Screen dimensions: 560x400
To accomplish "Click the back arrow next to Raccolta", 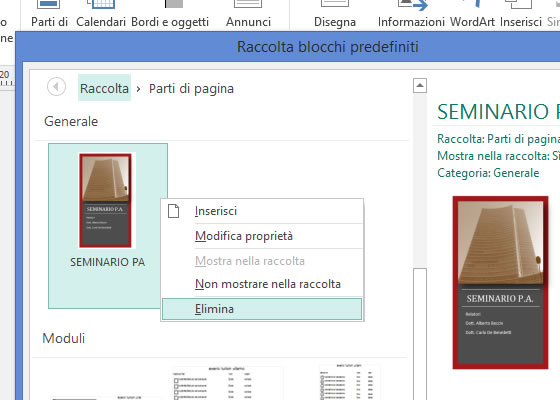I will pos(56,87).
